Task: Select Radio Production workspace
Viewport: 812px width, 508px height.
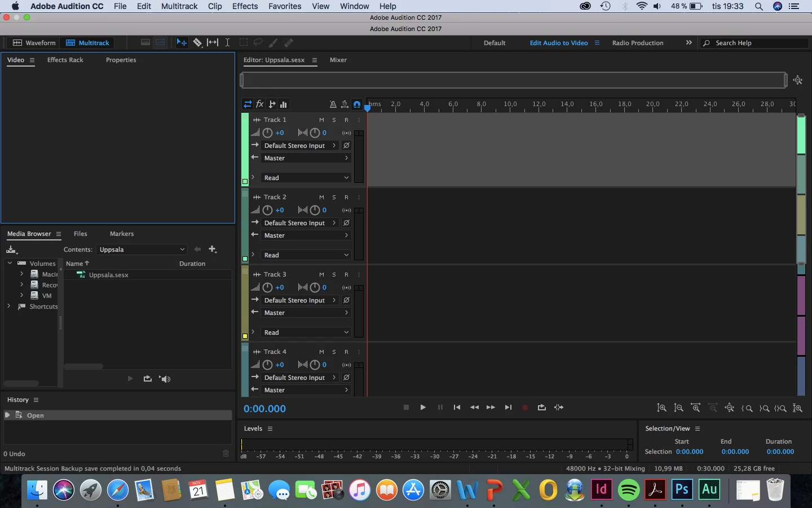Action: click(638, 43)
